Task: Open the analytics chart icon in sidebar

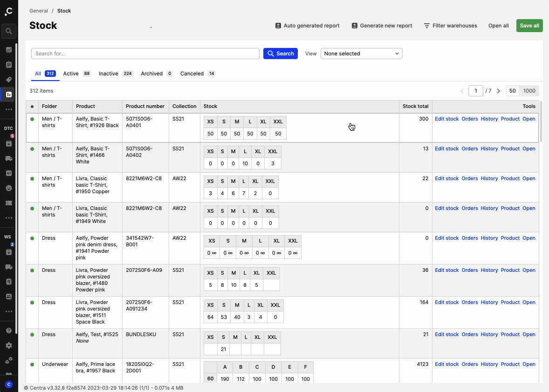Action: click(x=8, y=50)
